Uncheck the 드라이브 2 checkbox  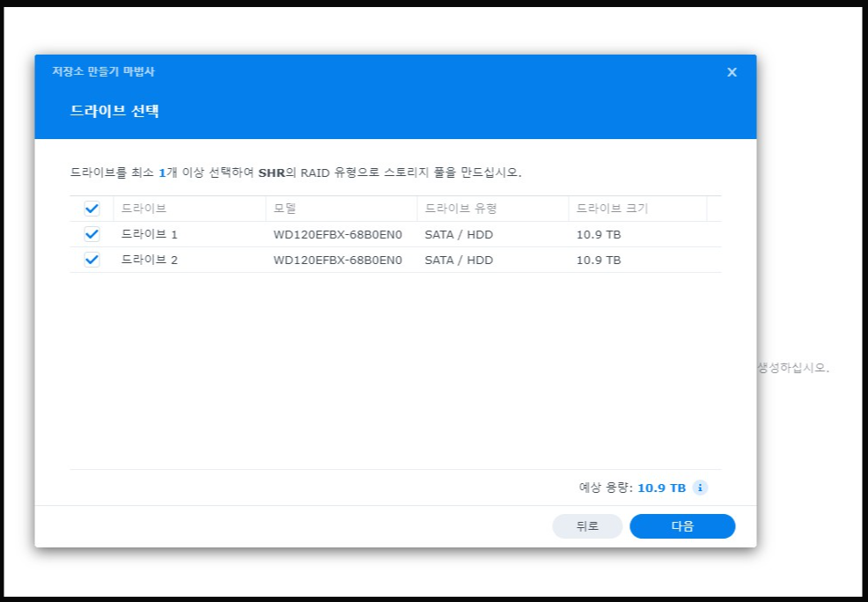coord(92,260)
